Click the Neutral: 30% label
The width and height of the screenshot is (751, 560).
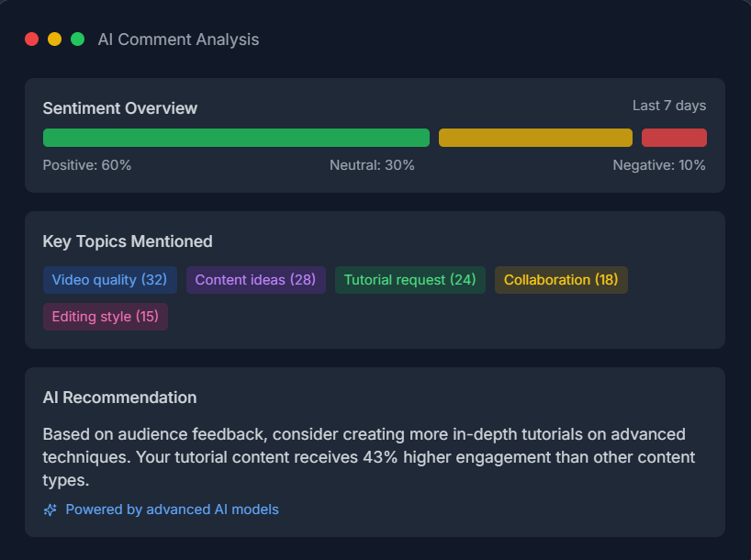coord(372,165)
